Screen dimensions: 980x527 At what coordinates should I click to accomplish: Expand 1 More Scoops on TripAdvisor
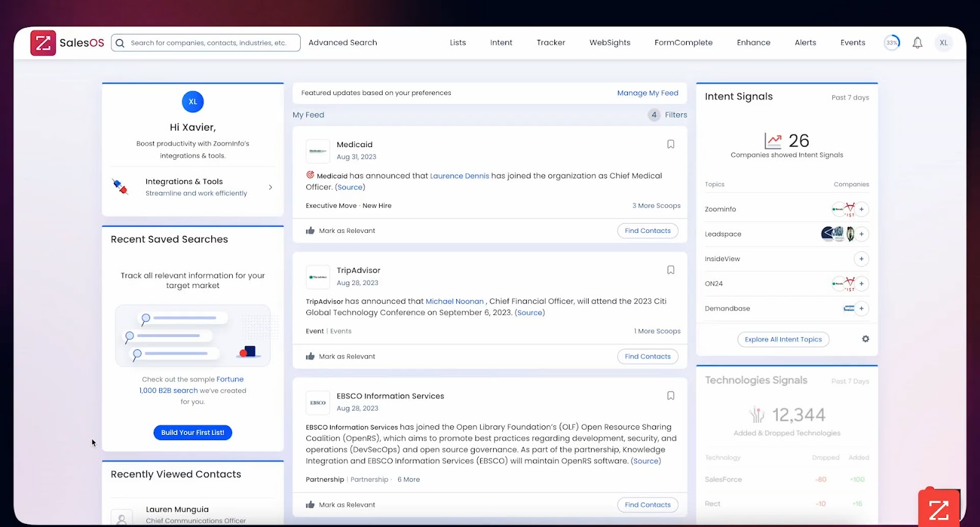(657, 332)
